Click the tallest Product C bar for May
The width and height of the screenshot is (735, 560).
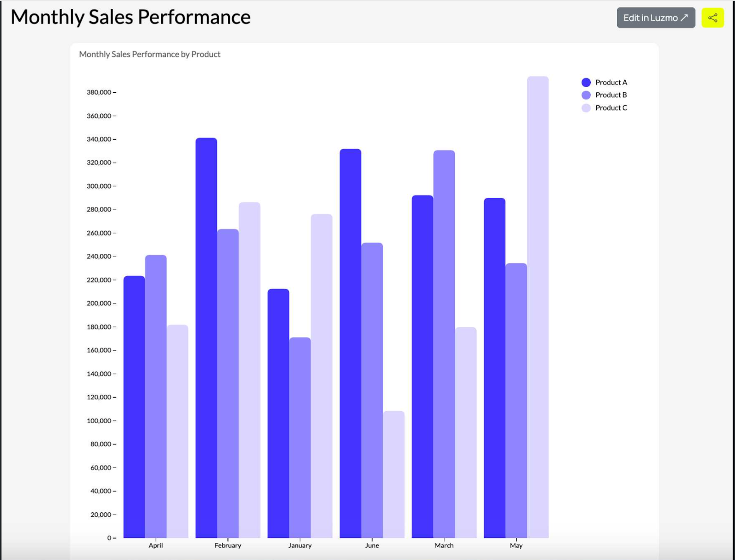(x=539, y=275)
